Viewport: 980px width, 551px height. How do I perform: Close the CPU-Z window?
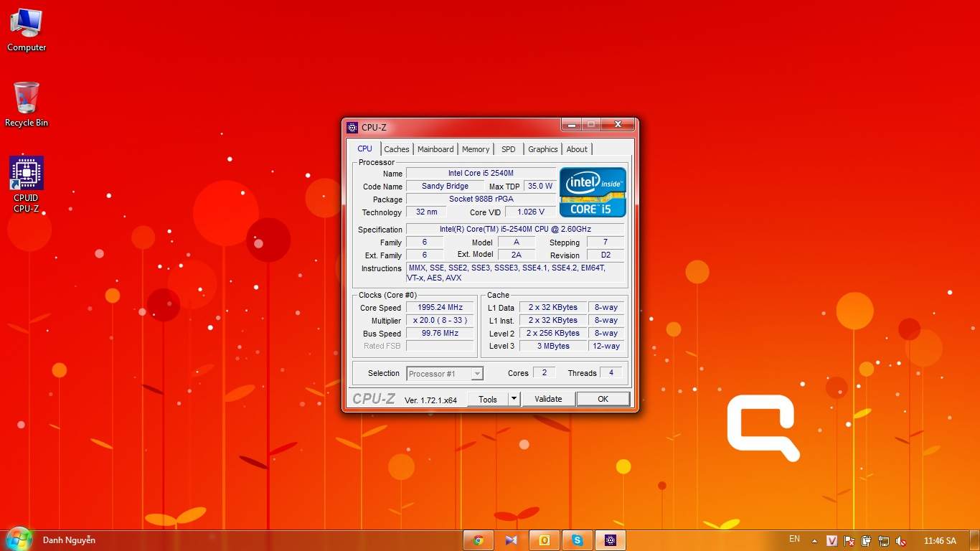618,125
